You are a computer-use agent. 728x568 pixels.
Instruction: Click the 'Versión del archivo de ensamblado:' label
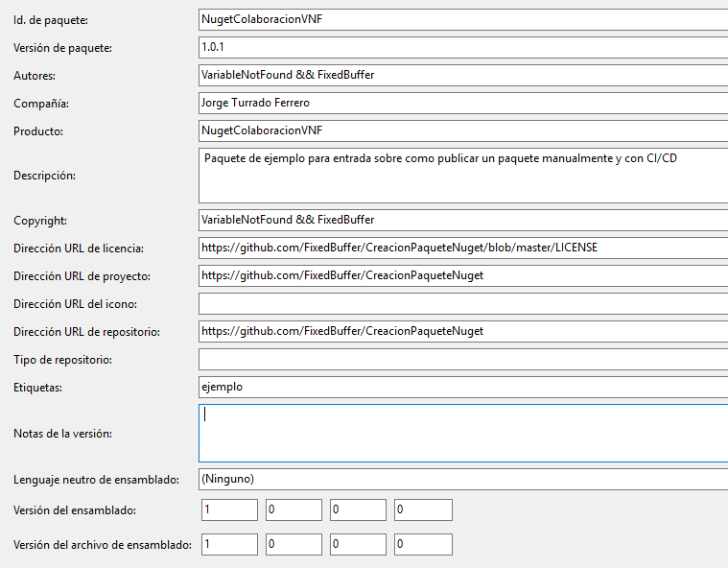(x=103, y=545)
